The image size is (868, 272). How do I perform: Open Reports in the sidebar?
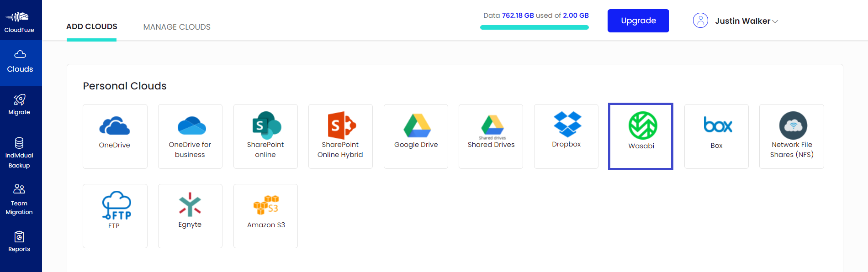[x=19, y=242]
